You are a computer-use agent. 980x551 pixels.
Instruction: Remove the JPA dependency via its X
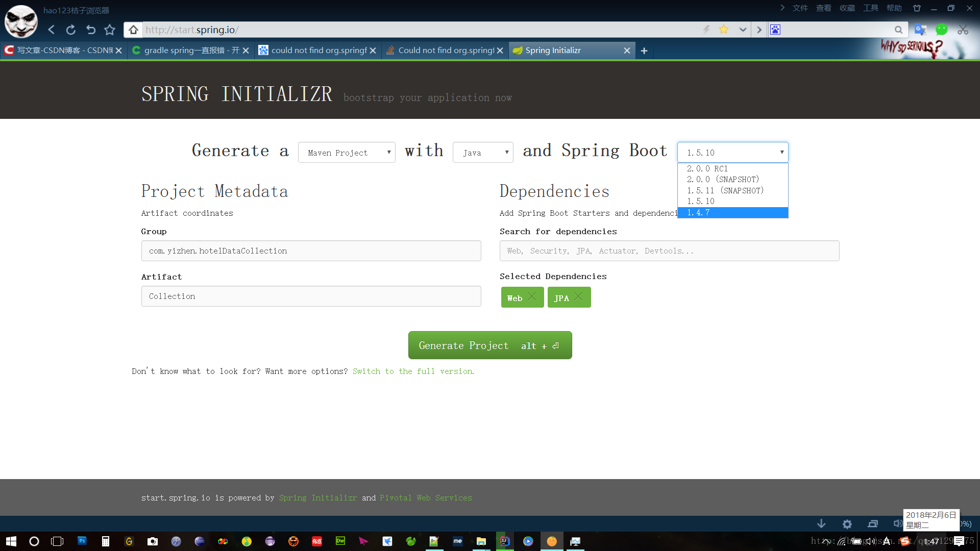pyautogui.click(x=578, y=297)
